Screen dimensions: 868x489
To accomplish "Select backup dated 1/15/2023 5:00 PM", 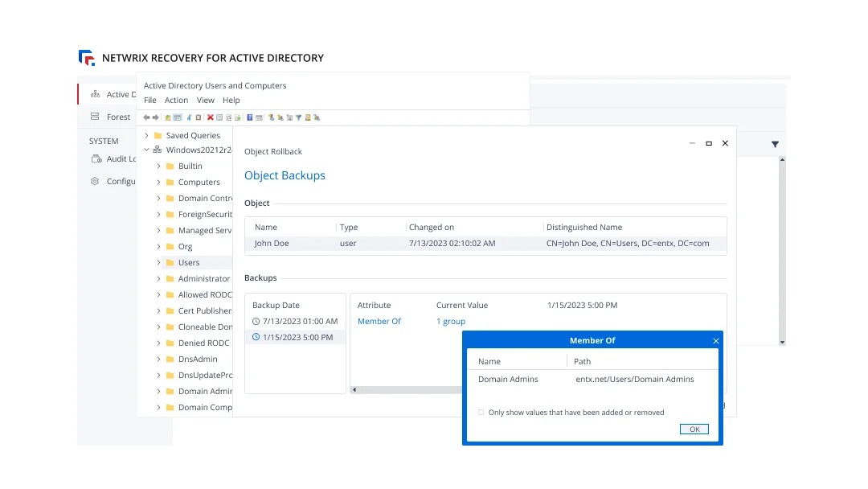I will (x=295, y=337).
